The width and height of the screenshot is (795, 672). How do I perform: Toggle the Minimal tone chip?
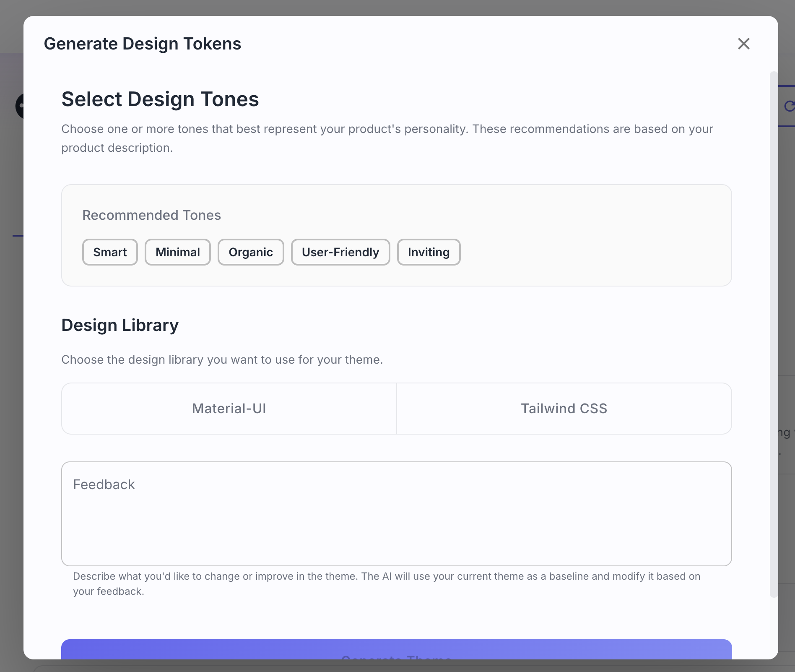[x=177, y=252]
